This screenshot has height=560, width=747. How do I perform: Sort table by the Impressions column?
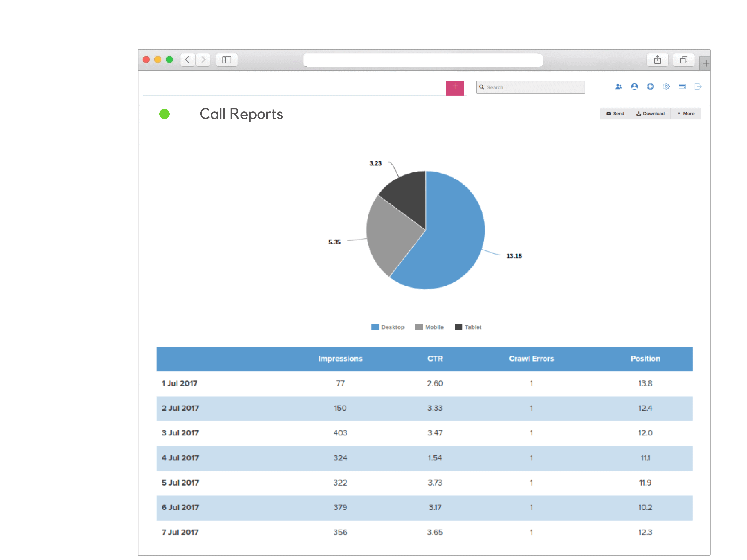tap(340, 359)
